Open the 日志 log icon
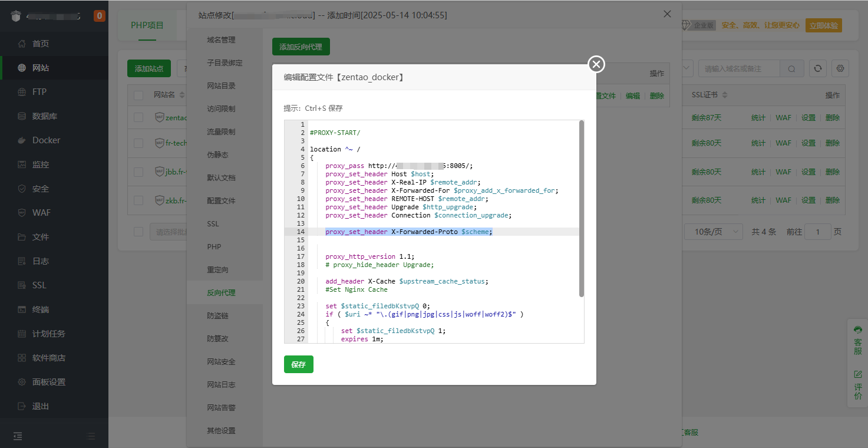Image resolution: width=868 pixels, height=448 pixels. click(22, 261)
